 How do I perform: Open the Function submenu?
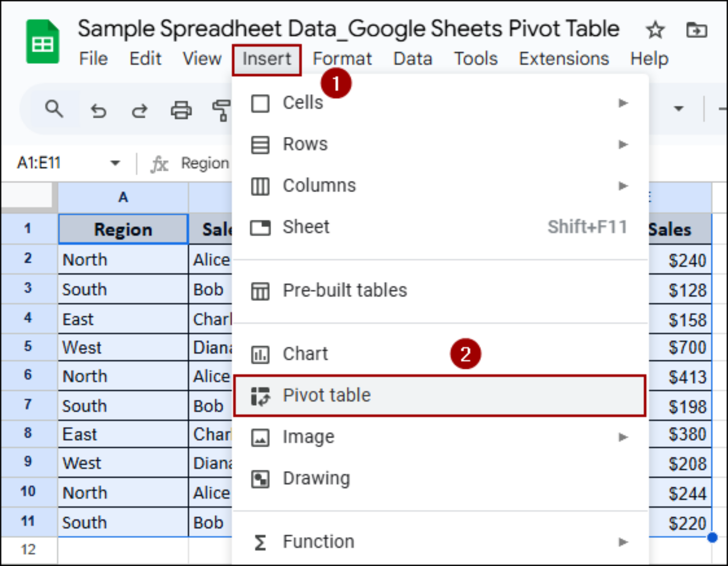tap(623, 542)
